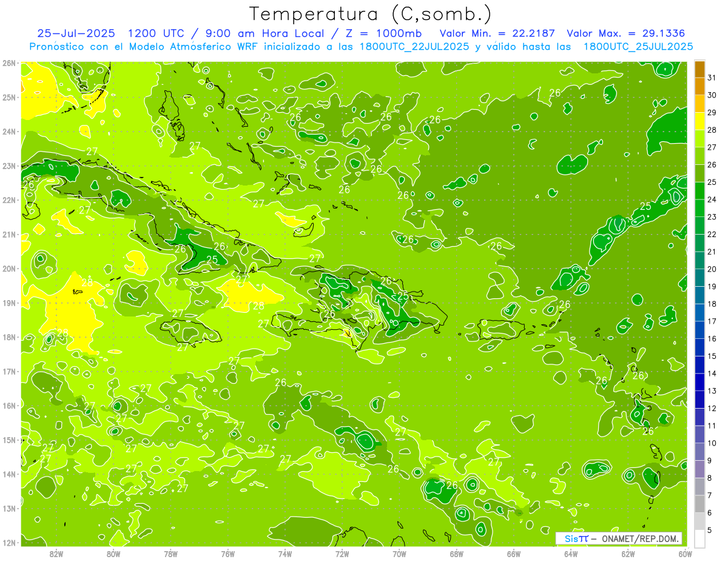Click the "18N" latitude axis label
728x562 pixels.
[x=8, y=337]
